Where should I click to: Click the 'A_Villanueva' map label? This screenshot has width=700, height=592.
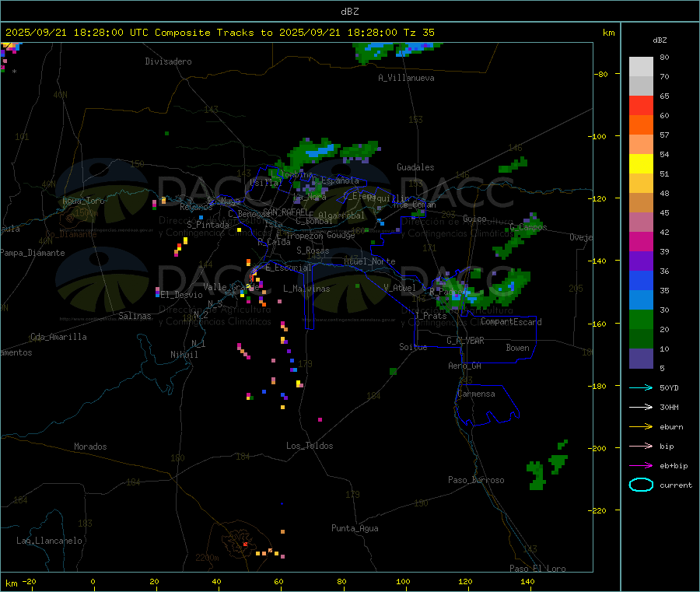click(406, 78)
